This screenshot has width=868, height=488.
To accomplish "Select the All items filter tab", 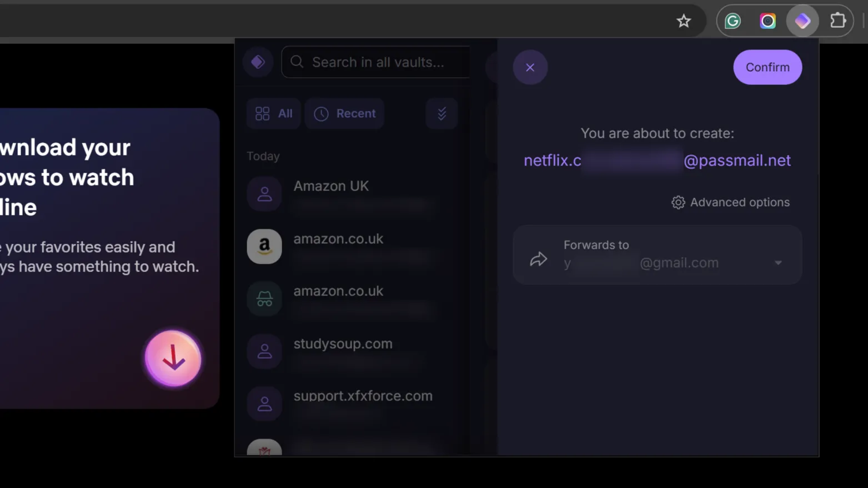I will point(274,114).
